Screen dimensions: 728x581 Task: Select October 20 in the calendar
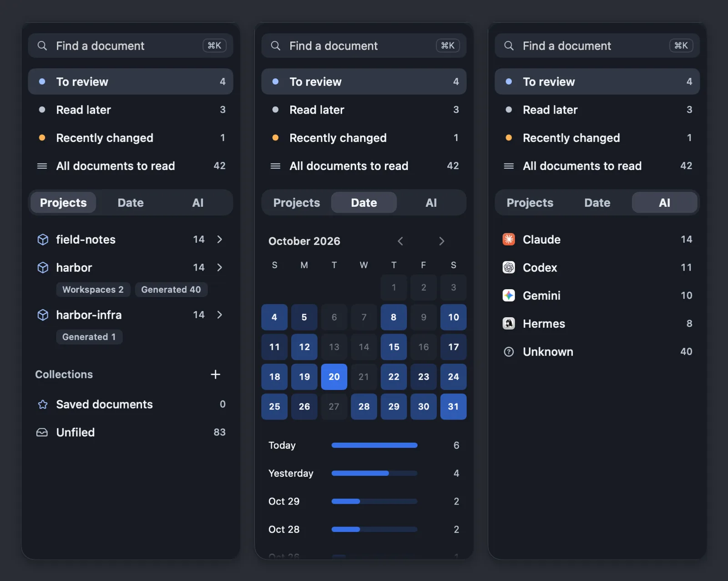pyautogui.click(x=334, y=376)
